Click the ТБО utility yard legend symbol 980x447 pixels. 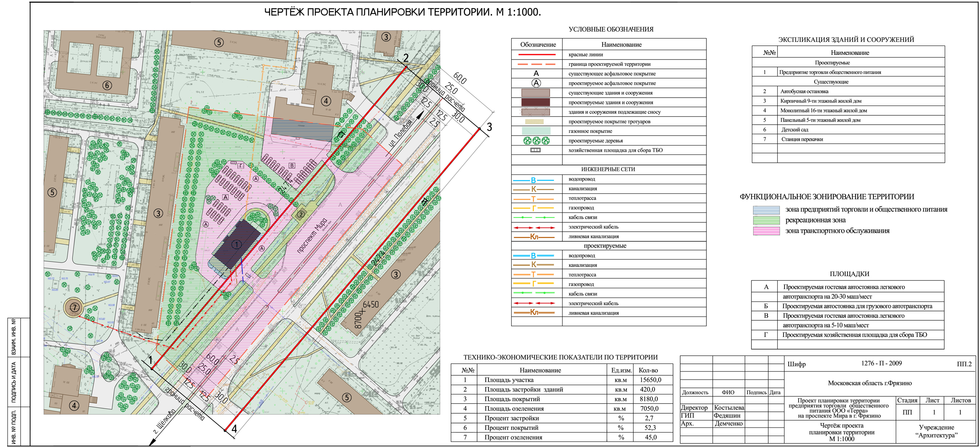(535, 150)
